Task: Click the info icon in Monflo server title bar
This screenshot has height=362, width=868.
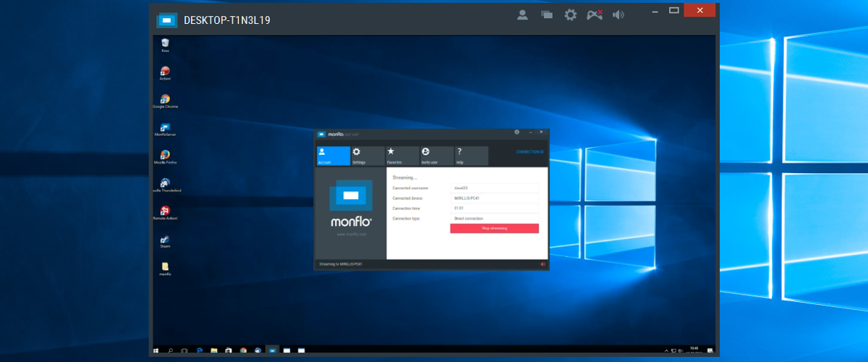Action: pos(517,132)
